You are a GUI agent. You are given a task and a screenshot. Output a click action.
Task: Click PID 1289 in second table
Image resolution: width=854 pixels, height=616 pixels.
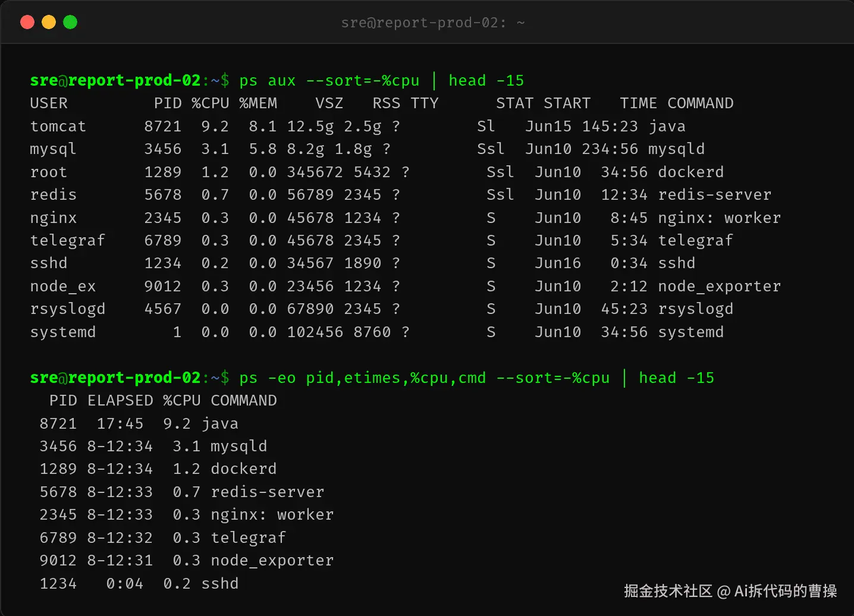point(58,469)
